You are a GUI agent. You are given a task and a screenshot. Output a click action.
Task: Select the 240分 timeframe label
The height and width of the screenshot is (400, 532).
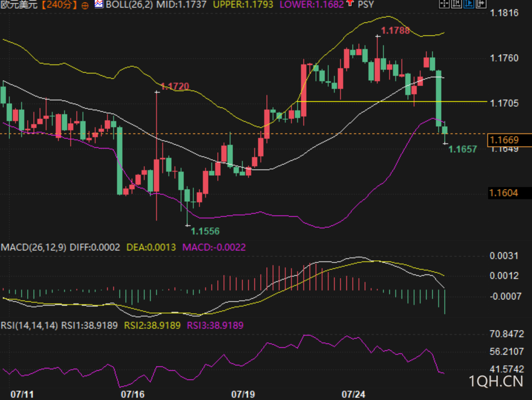(59, 5)
